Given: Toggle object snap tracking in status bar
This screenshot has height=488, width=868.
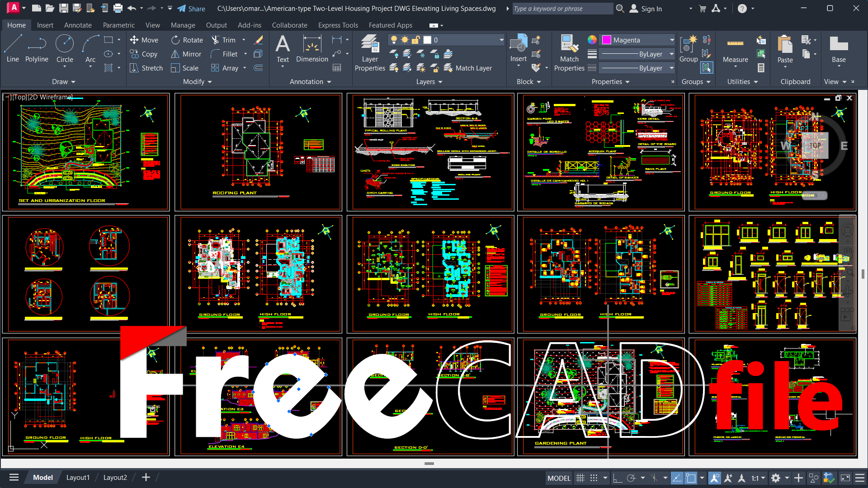Looking at the screenshot, I should coord(677,478).
